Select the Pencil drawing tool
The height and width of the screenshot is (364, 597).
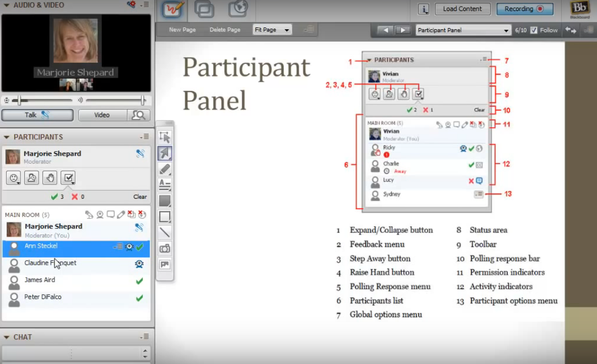click(x=165, y=169)
